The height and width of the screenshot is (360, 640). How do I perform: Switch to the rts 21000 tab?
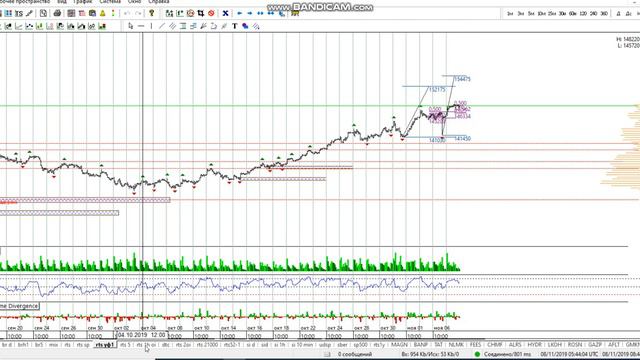click(x=207, y=345)
